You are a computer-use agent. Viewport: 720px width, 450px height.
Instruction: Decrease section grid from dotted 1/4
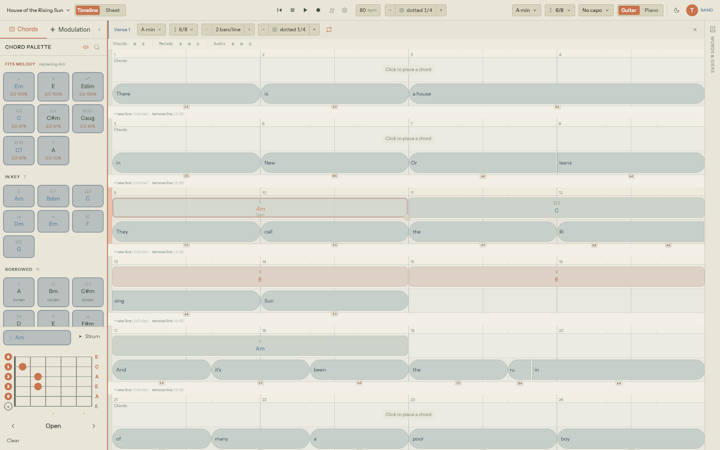(263, 29)
